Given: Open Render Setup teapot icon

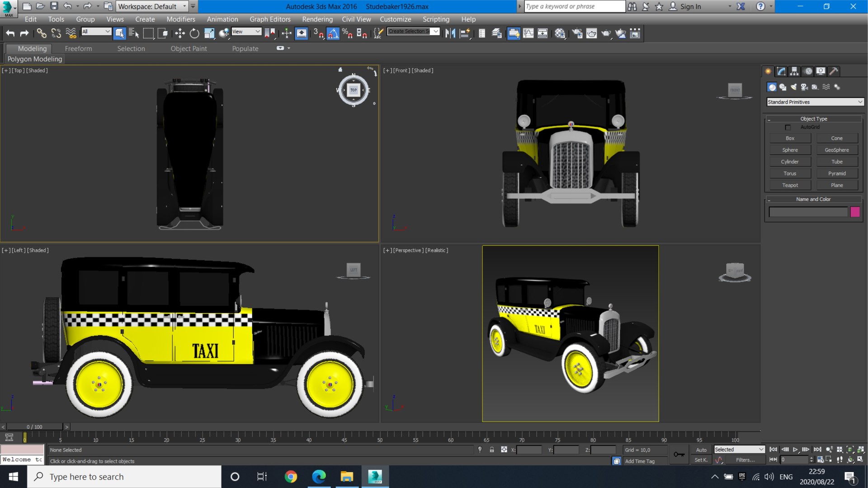Looking at the screenshot, I should pyautogui.click(x=577, y=33).
